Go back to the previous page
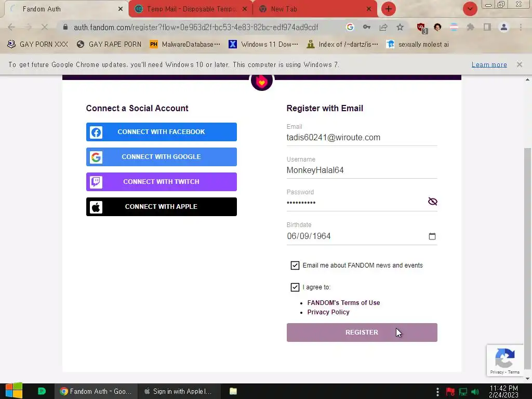532x399 pixels. pyautogui.click(x=11, y=27)
